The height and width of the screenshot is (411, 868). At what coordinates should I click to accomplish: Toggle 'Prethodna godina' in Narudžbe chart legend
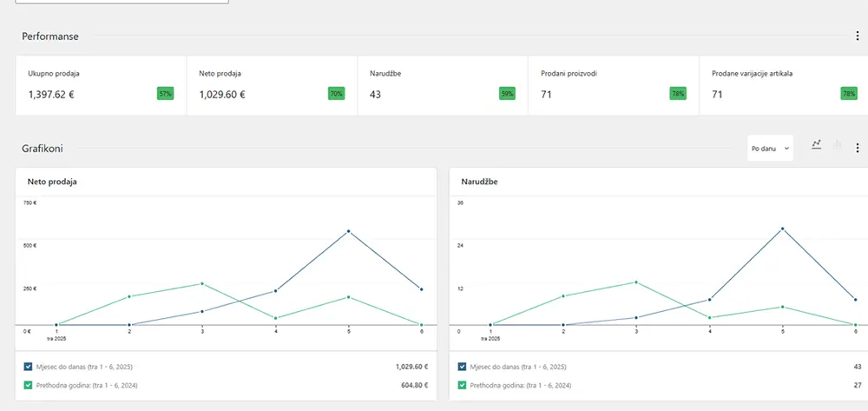click(463, 385)
